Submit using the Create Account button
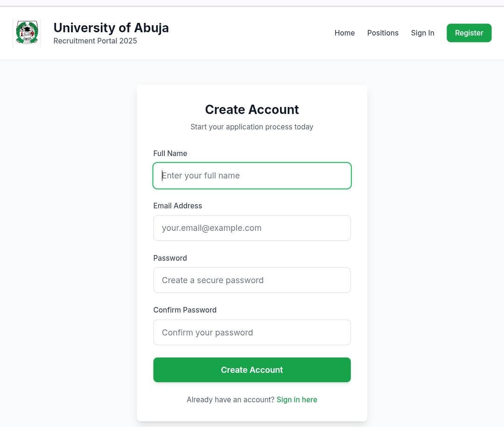The image size is (504, 427). click(252, 370)
